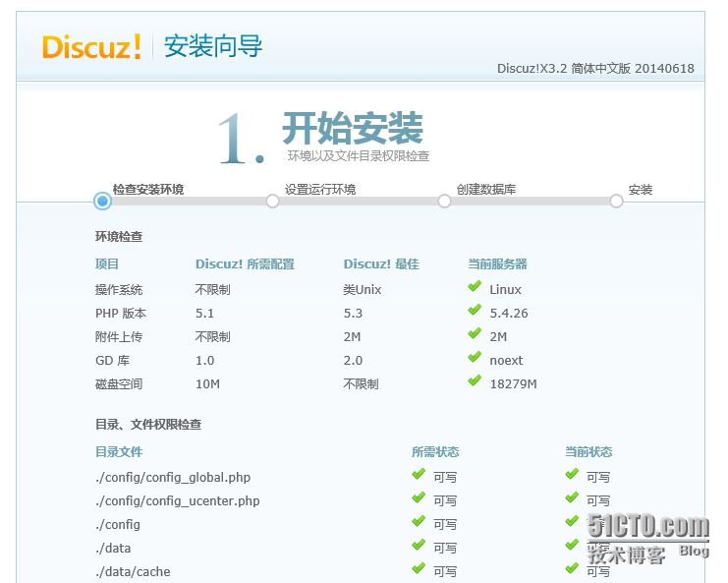Click required-state check for ./data row
728x583 pixels.
[419, 545]
